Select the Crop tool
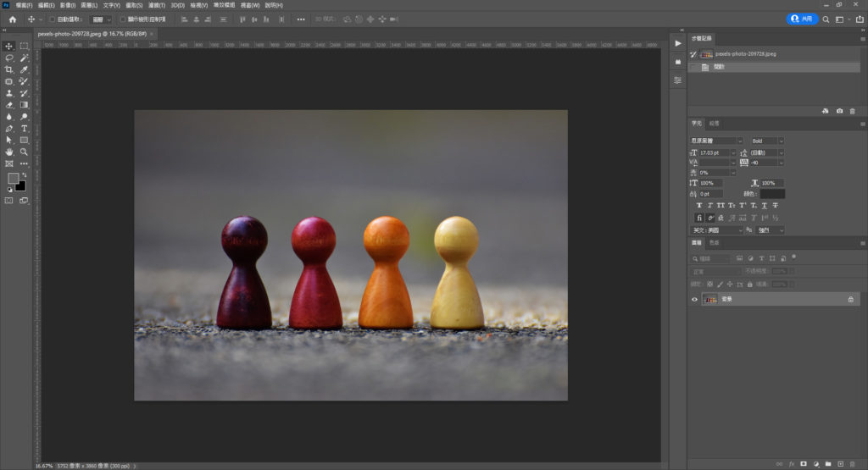This screenshot has width=868, height=470. (9, 69)
